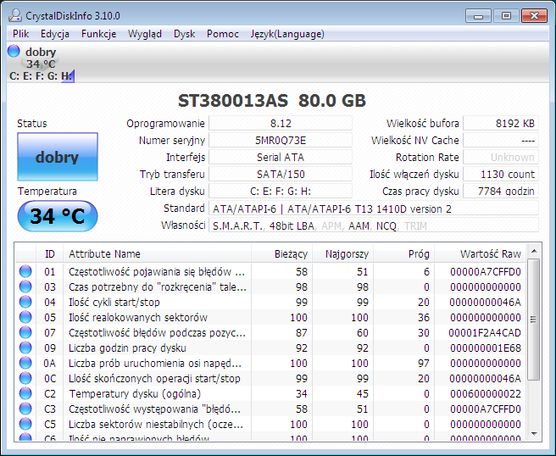The height and width of the screenshot is (456, 556).
Task: Click the Bieżący column header
Action: click(282, 254)
